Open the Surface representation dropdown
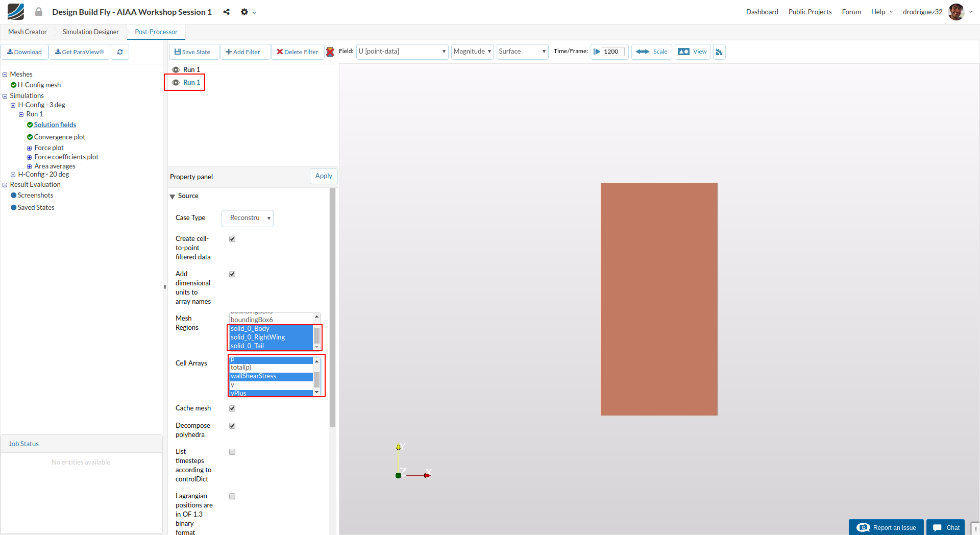The image size is (980, 535). pyautogui.click(x=523, y=52)
